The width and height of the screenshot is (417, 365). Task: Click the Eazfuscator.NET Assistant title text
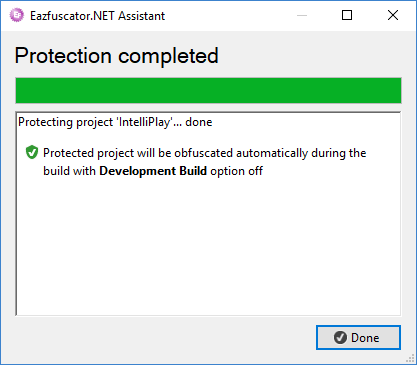pos(97,16)
